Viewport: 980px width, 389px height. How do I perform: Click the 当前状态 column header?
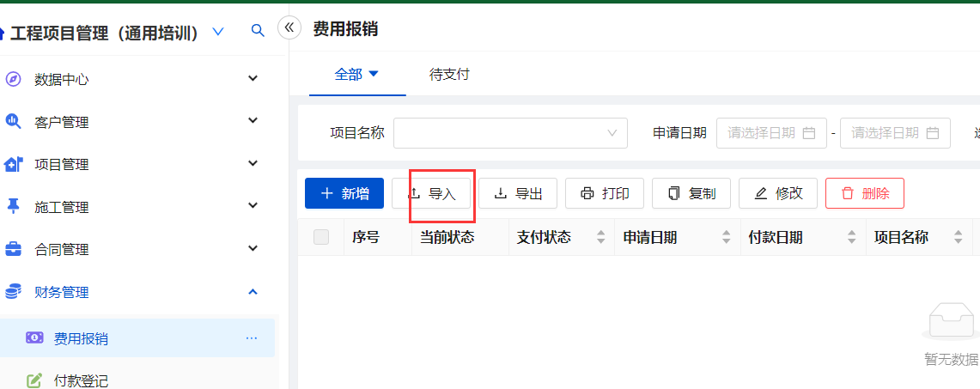pos(447,237)
